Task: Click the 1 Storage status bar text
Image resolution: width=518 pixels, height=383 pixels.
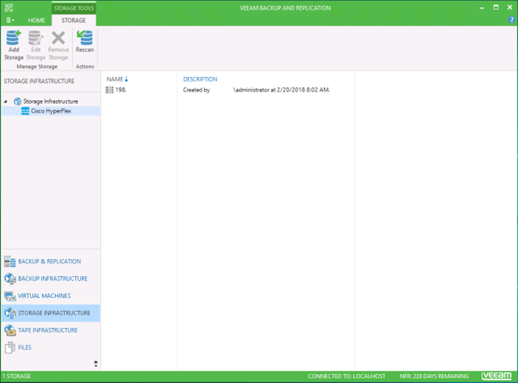Action: coord(17,376)
